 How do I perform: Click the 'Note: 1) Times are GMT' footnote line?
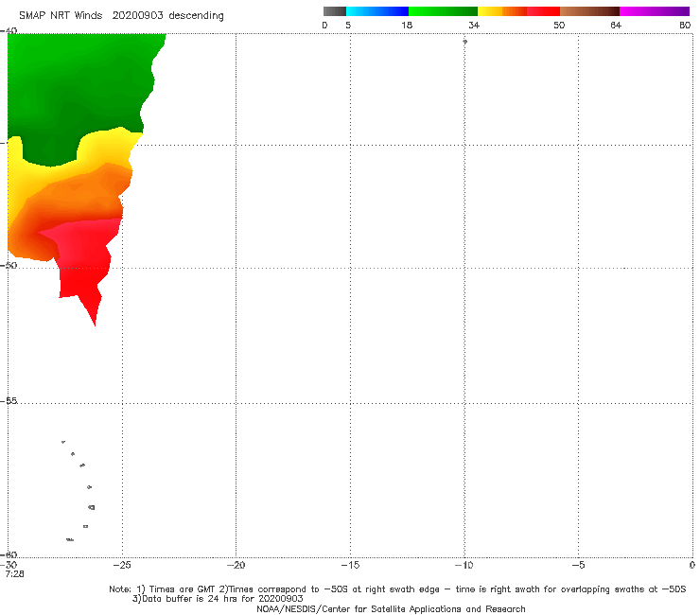[397, 589]
